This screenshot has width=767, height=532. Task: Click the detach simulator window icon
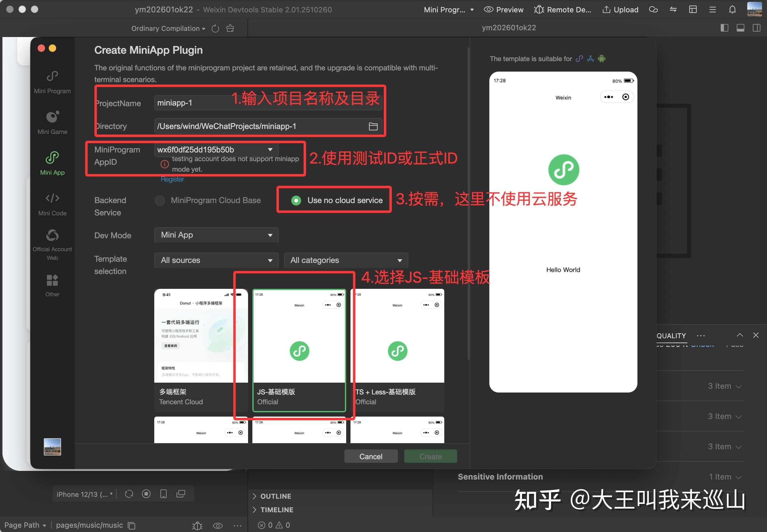pos(180,494)
